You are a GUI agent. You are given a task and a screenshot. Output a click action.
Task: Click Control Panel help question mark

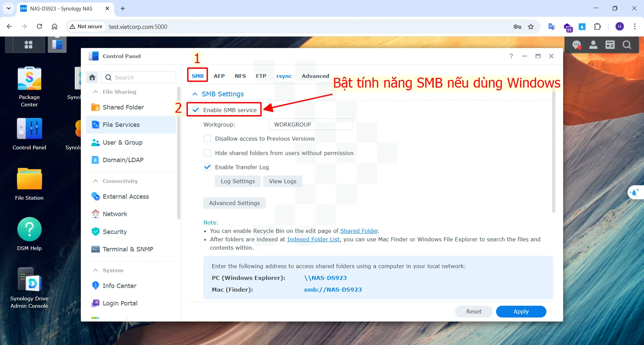[511, 56]
